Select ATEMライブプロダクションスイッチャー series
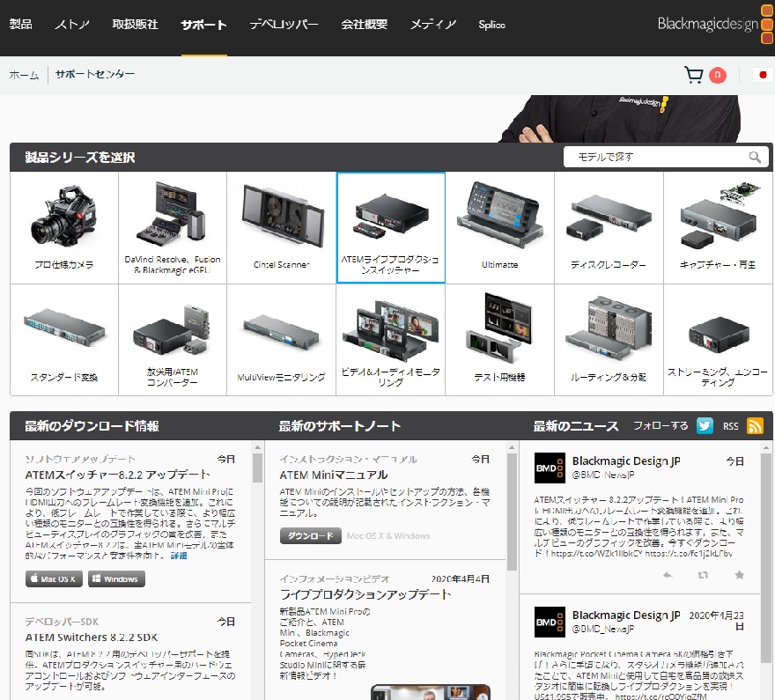Image resolution: width=775 pixels, height=700 pixels. (x=391, y=228)
